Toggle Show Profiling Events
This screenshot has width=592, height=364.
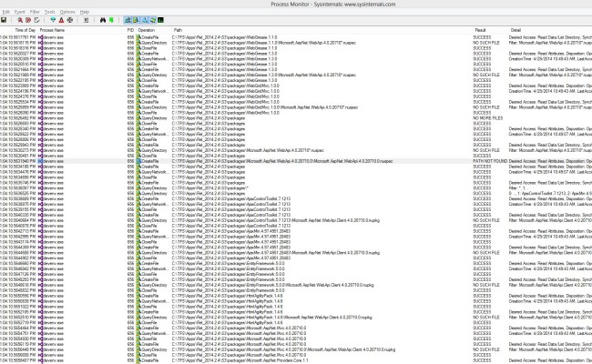coord(161,20)
